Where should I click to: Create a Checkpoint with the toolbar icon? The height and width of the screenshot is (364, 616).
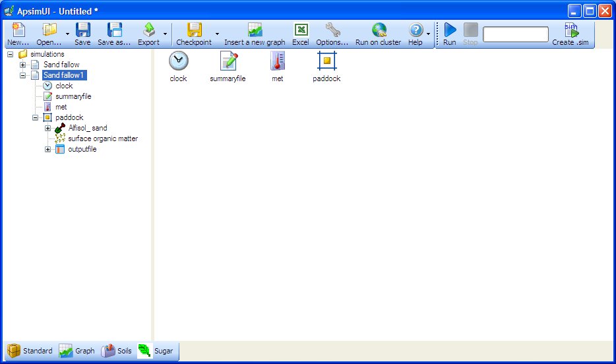pyautogui.click(x=194, y=30)
